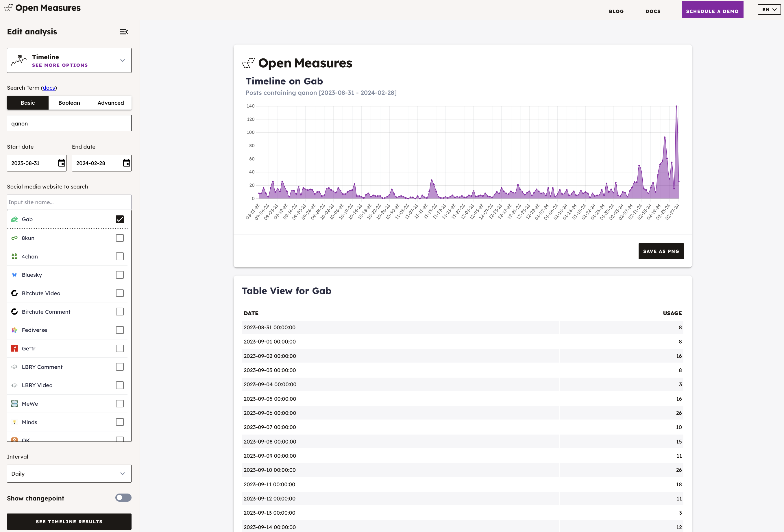Click the Open Measures logo in header
Image resolution: width=784 pixels, height=532 pixels.
(x=42, y=8)
